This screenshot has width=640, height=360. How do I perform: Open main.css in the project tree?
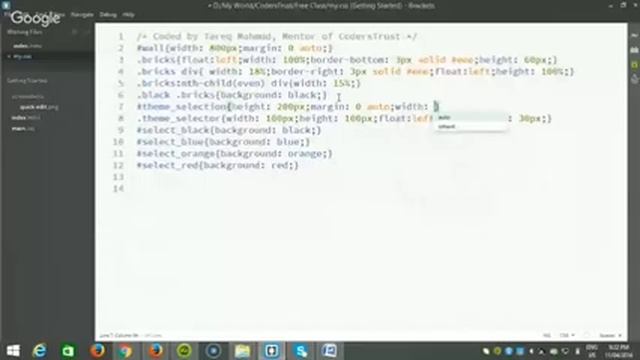pos(23,128)
